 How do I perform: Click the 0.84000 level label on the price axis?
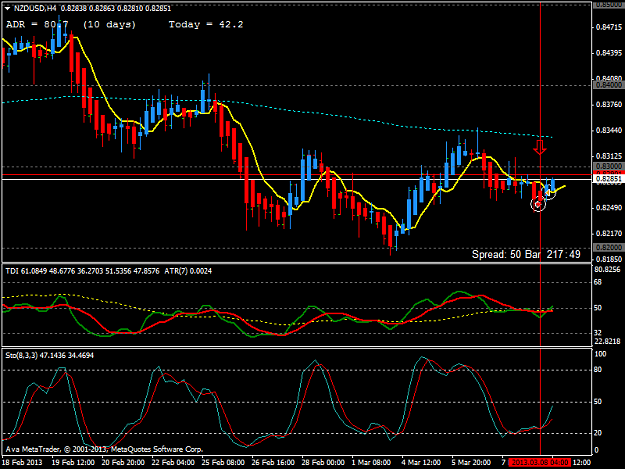click(x=609, y=85)
